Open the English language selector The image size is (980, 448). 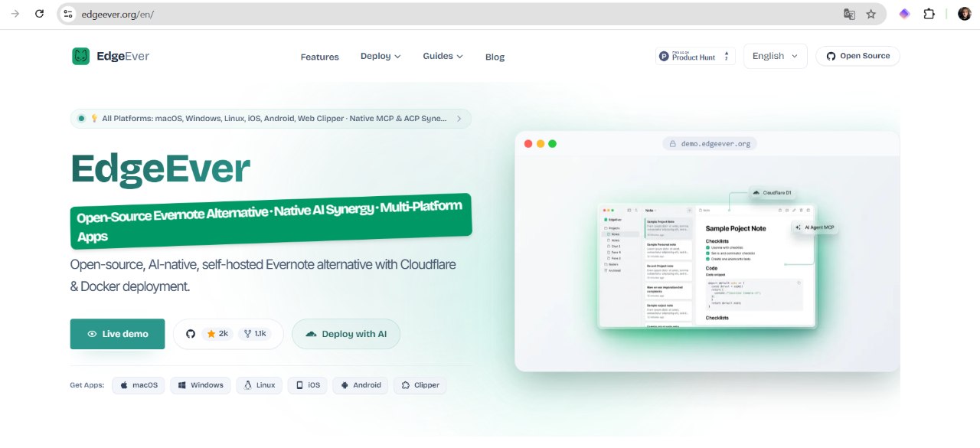(776, 56)
